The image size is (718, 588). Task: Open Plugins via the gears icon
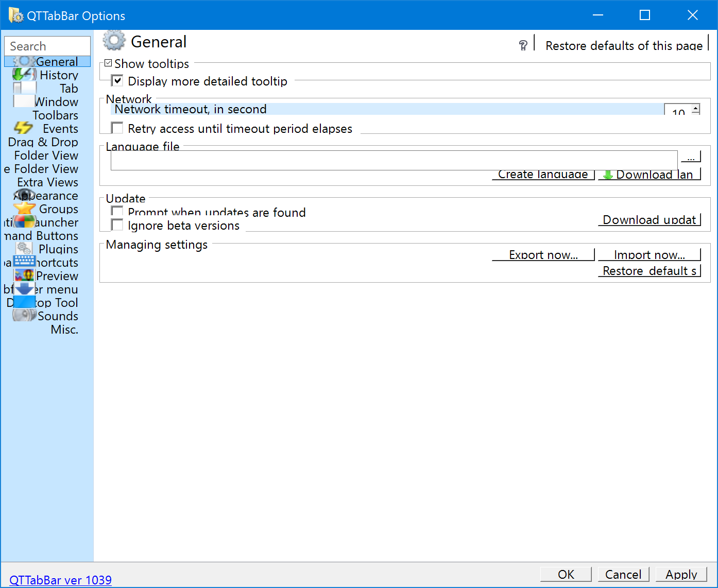pos(24,249)
